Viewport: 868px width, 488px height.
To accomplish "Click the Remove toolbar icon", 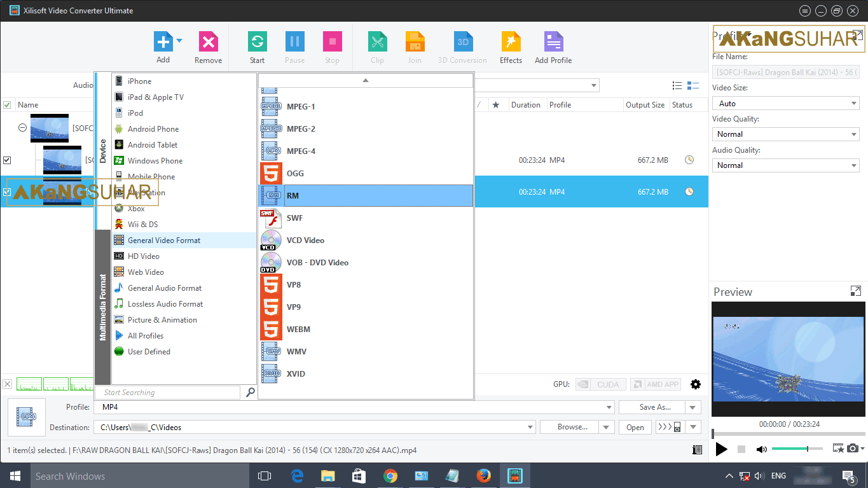I will [x=208, y=42].
